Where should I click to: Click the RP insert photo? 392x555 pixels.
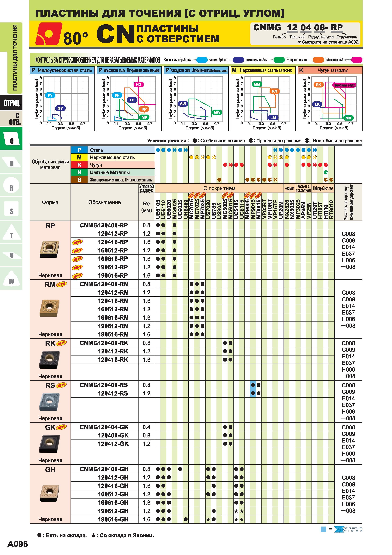[x=49, y=249]
